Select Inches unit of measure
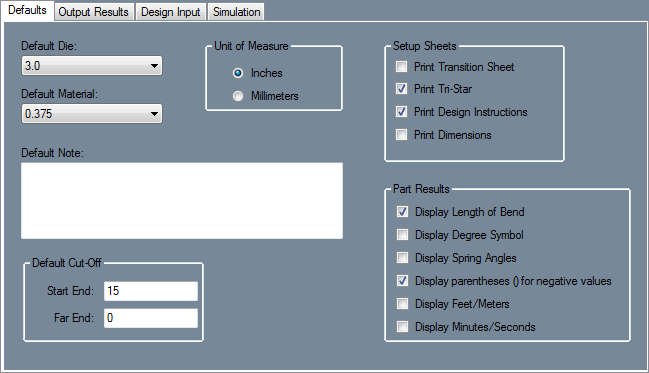Viewport: 649px width, 373px height. (x=238, y=73)
